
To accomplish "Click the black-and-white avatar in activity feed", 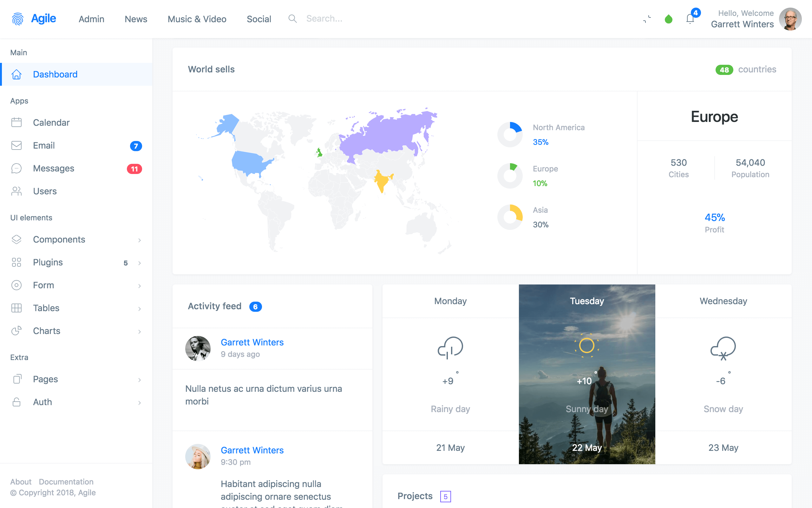I will [x=198, y=348].
